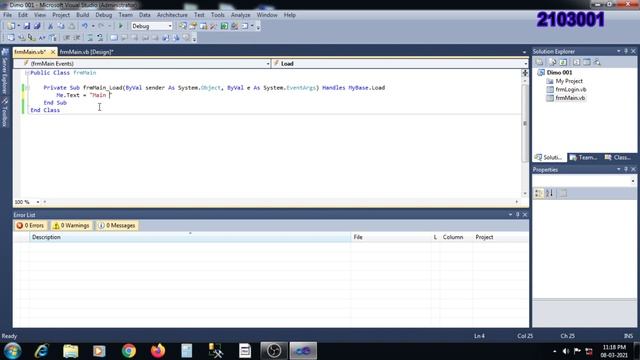Click the Cut toolbar icon
The height and width of the screenshot is (360, 640).
pos(50,26)
